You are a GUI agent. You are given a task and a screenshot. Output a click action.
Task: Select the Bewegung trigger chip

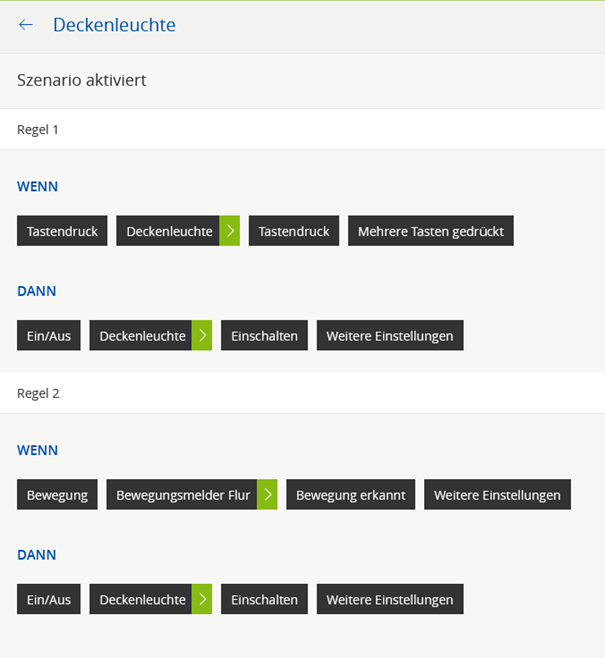coord(57,495)
